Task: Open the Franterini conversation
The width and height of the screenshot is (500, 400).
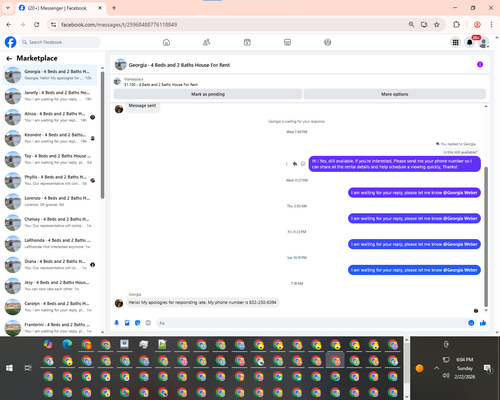Action: click(50, 328)
